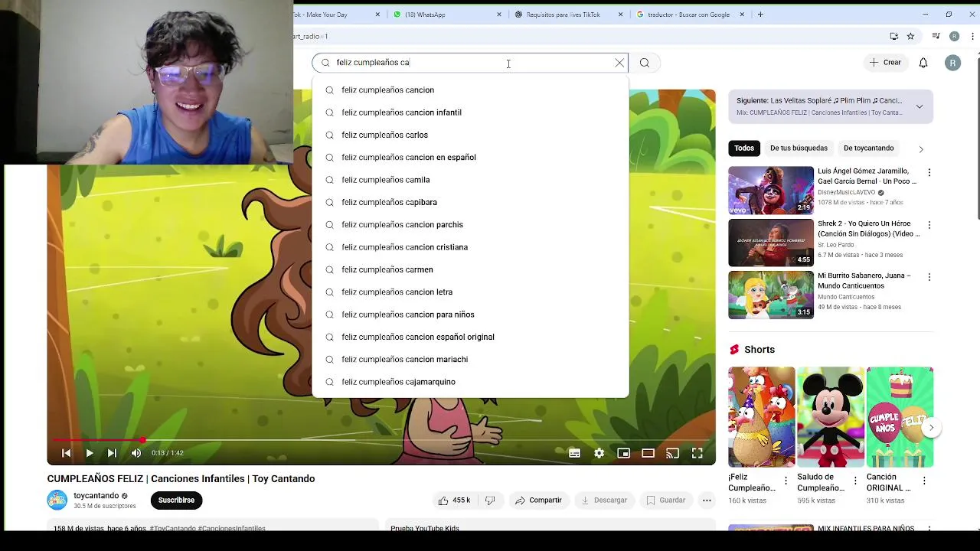
Task: Dislike the video
Action: click(490, 500)
